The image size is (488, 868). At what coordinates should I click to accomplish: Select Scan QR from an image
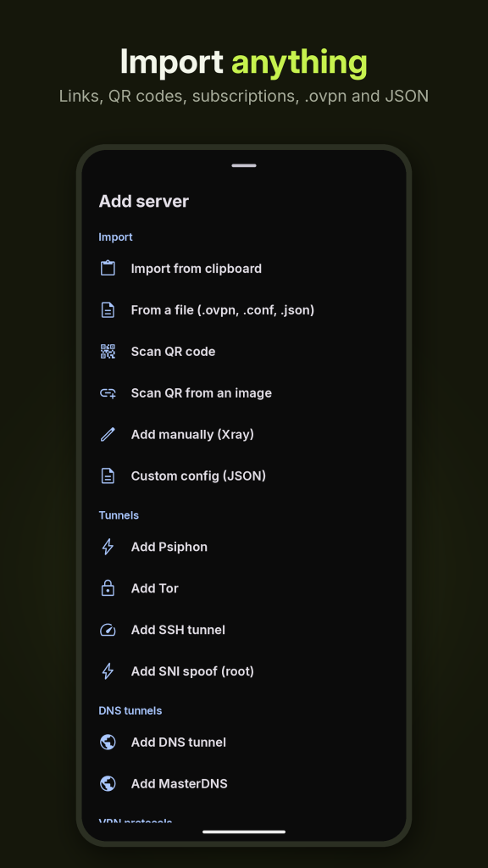[x=244, y=393]
